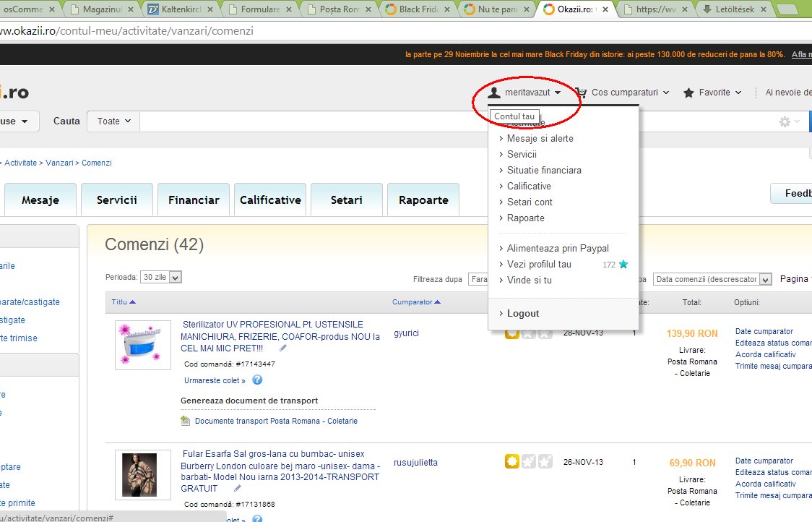Open the Perioada 30 zile dropdown
812x522 pixels.
tap(161, 278)
